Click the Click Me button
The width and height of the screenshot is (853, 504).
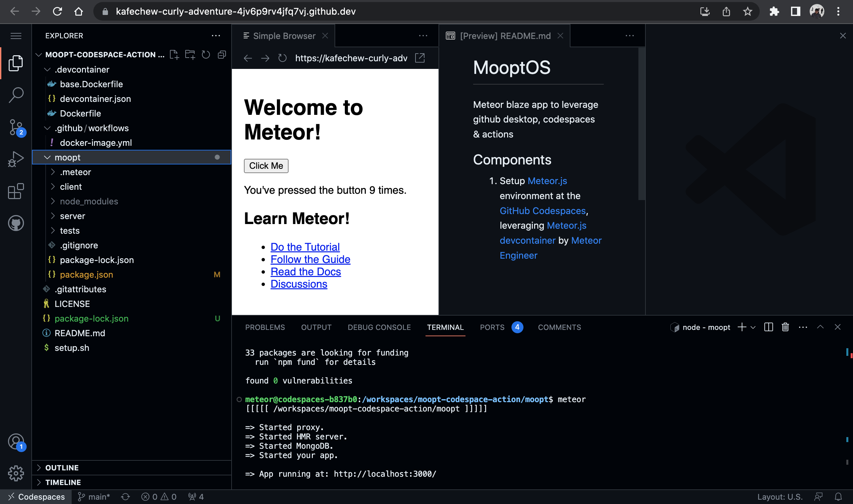(266, 166)
